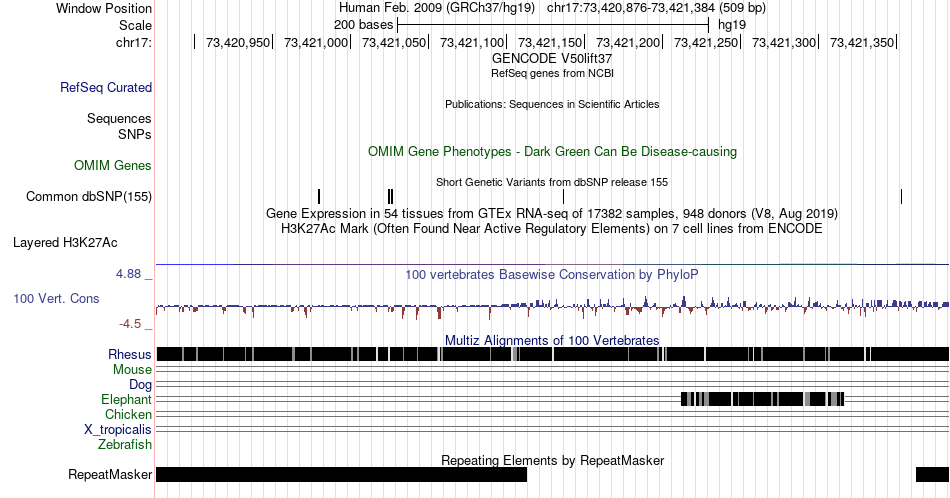The width and height of the screenshot is (950, 498).
Task: Click the large RepeatMasker block starting at the window's first base
Action: (x=341, y=474)
